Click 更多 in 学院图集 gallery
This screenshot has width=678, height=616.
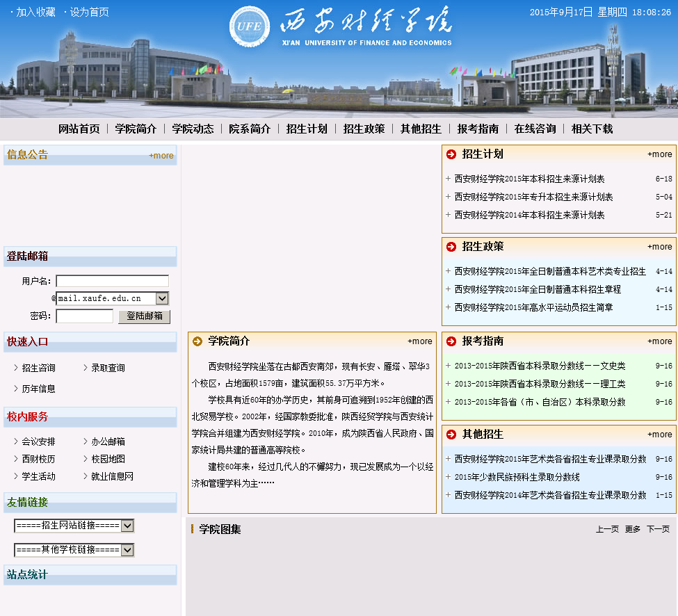click(x=633, y=529)
